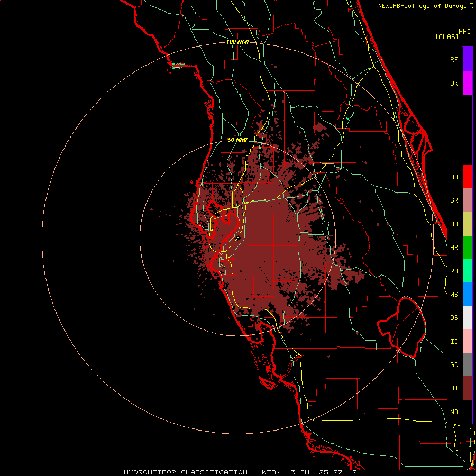Click the RF legend label
This screenshot has width=476, height=476.
click(x=454, y=59)
